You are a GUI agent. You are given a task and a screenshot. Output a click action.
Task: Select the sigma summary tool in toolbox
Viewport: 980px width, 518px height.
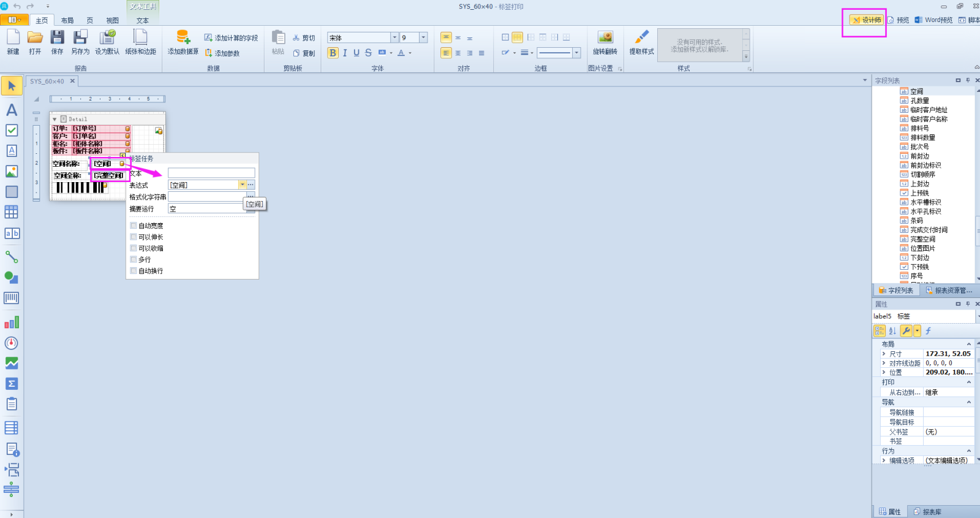tap(12, 384)
